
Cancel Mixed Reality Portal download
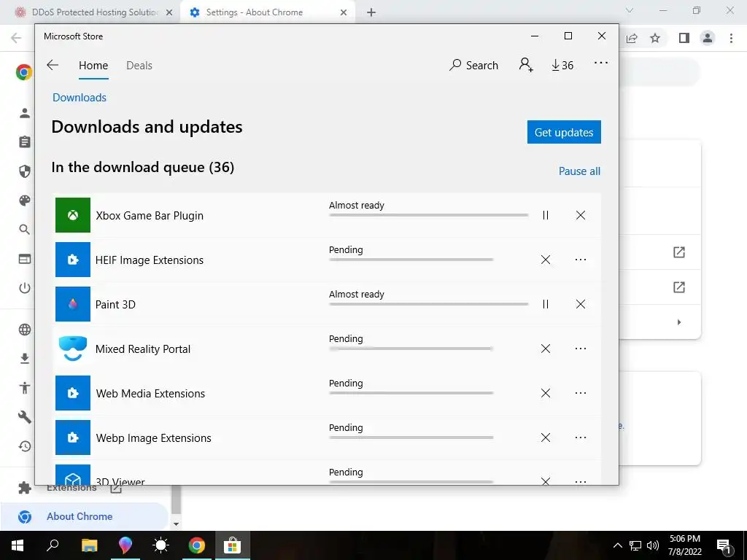(x=546, y=349)
